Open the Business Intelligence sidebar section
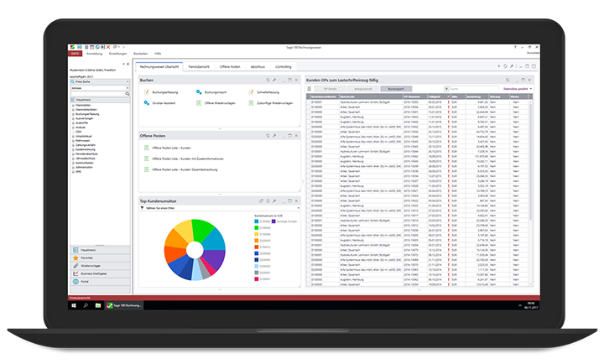The image size is (604, 364). (100, 273)
